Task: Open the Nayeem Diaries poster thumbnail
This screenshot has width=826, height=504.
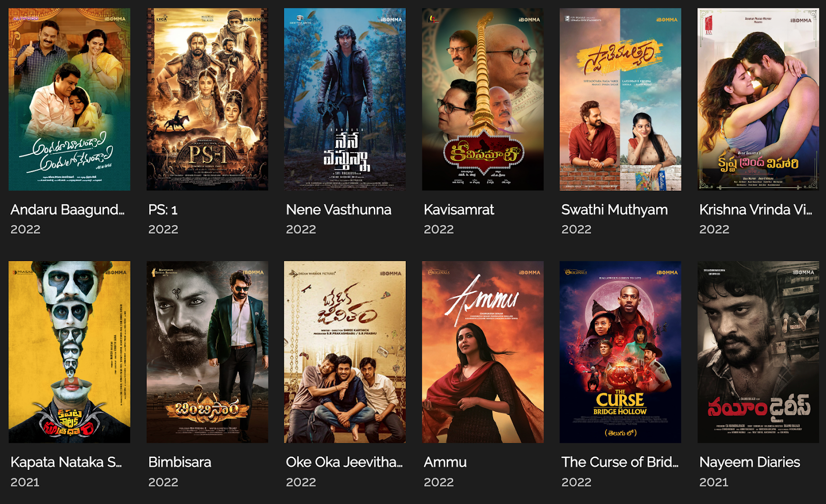Action: click(758, 352)
